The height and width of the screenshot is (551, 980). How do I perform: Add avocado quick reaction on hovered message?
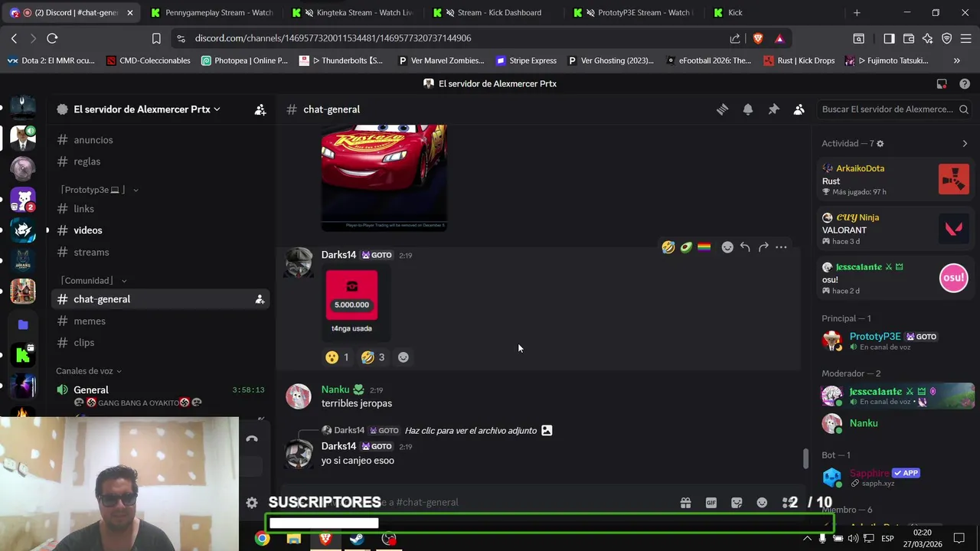[686, 247]
